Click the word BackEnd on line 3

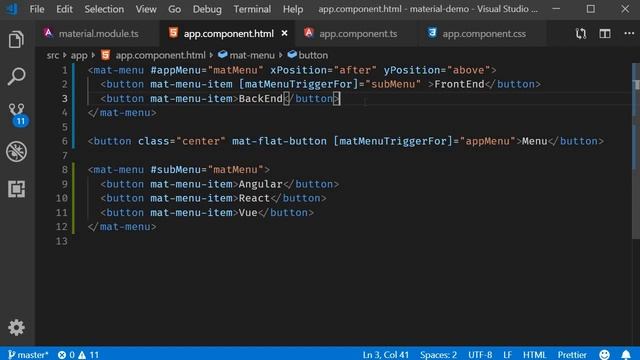(260, 98)
